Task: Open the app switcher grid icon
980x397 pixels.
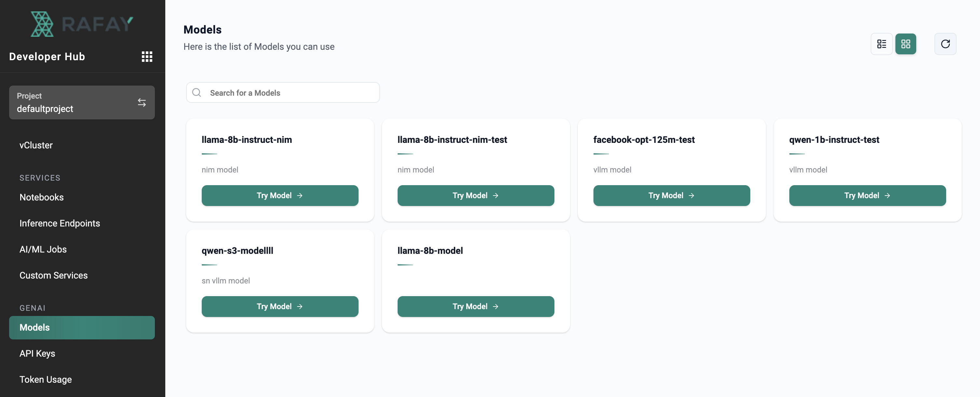Action: click(147, 57)
